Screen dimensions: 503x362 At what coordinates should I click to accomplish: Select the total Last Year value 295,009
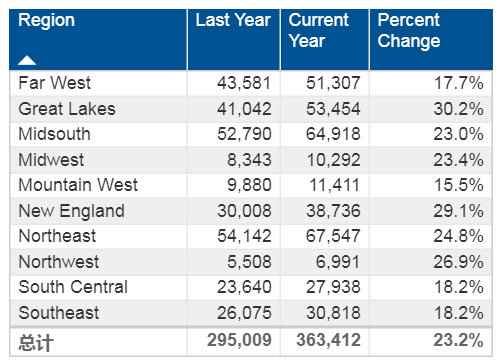(x=239, y=340)
